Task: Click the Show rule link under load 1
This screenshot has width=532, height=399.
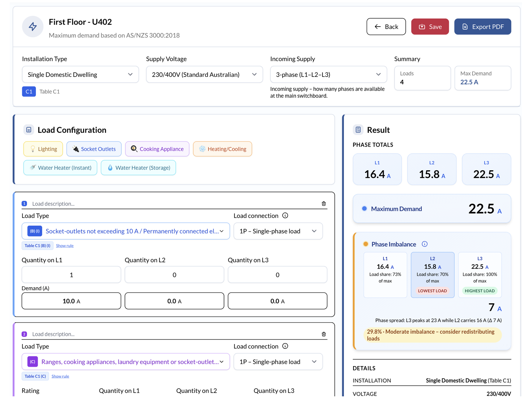Action: [65, 245]
